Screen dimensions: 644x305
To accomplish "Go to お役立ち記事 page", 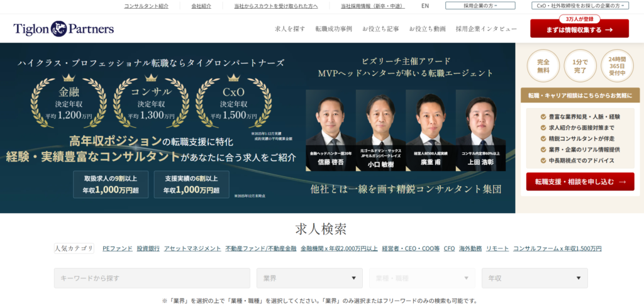I will pos(380,29).
